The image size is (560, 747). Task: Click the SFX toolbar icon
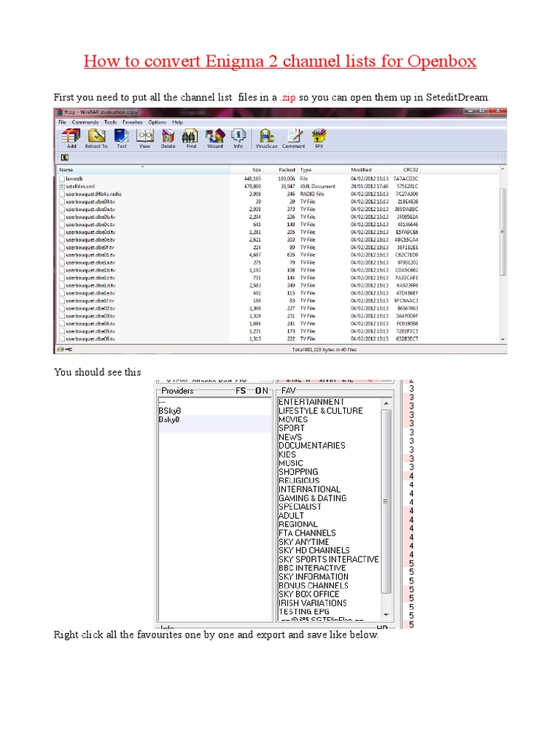[x=319, y=138]
